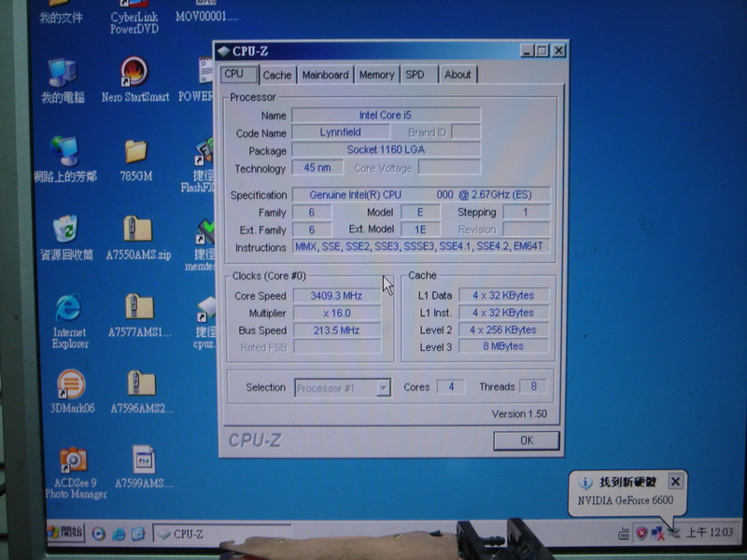Switch to the SPD tab
The height and width of the screenshot is (560, 747).
click(418, 75)
